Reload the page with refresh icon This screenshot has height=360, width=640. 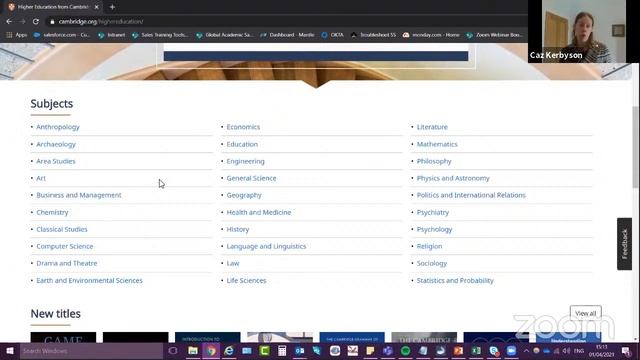pos(36,21)
